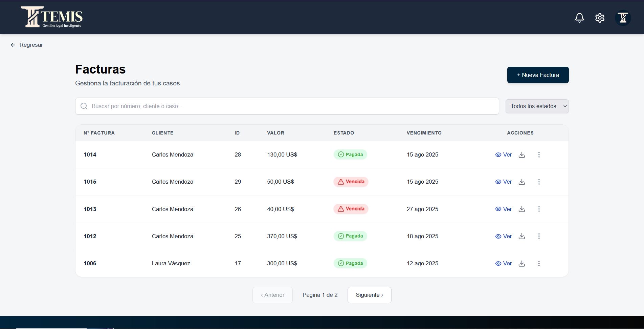Click the back arrow next to Regresar

(x=13, y=45)
